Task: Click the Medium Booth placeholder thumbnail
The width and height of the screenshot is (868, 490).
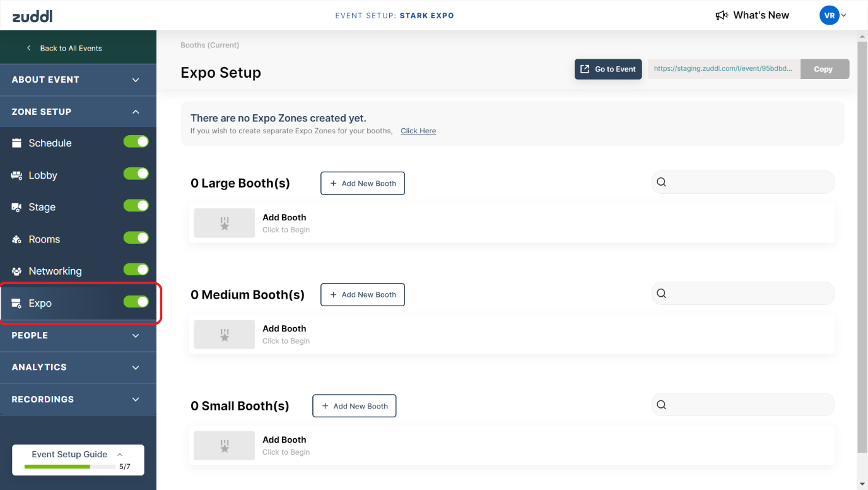Action: point(224,334)
